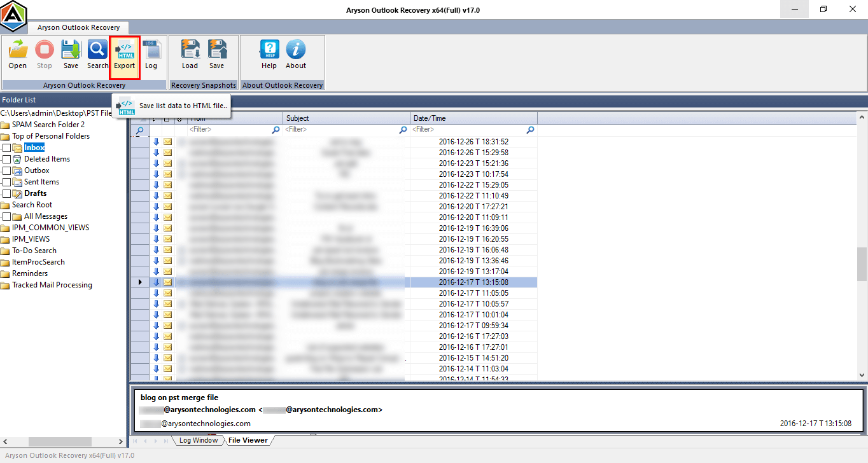The height and width of the screenshot is (463, 868).
Task: Click the C:\Users\admin\Desktop PST file path
Action: pyautogui.click(x=56, y=113)
